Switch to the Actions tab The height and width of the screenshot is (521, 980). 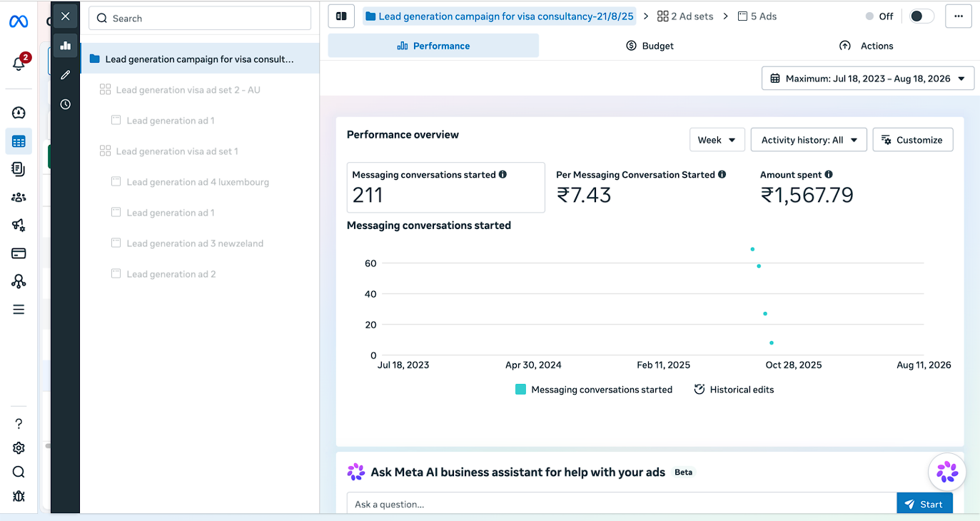[867, 46]
